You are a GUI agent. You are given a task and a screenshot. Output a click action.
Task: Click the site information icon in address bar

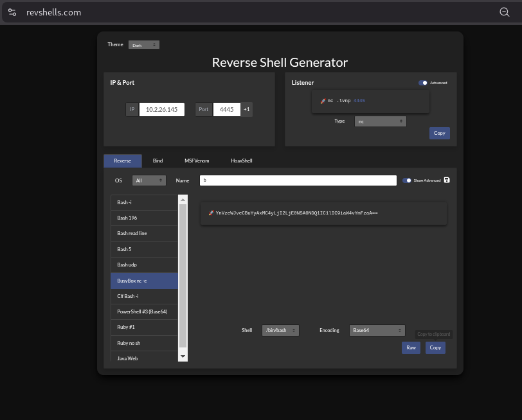(12, 12)
